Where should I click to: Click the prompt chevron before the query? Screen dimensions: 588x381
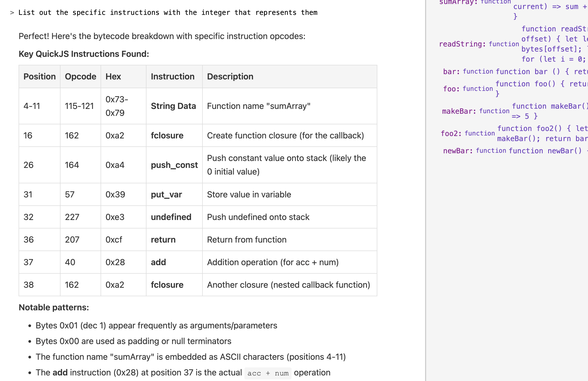(12, 13)
